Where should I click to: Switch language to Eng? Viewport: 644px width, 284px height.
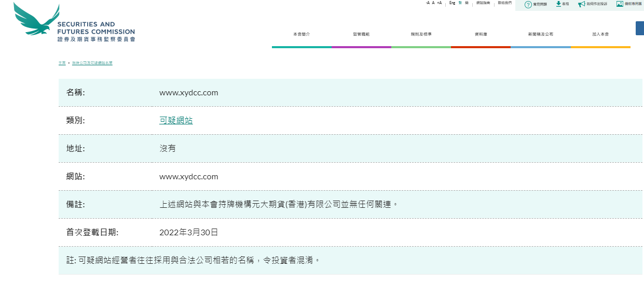click(452, 3)
